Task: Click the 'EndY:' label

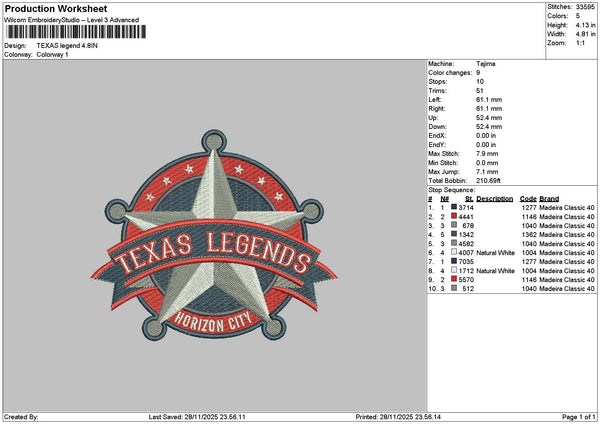Action: coord(437,145)
